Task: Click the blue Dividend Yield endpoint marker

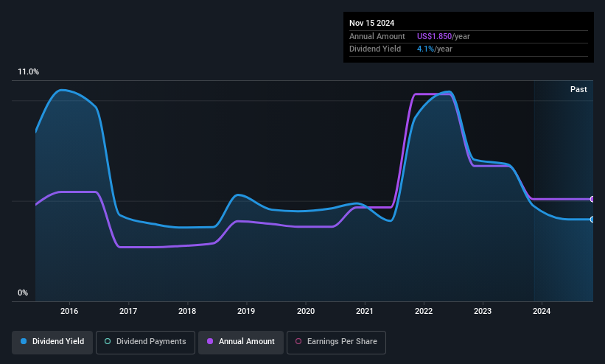Action: click(592, 220)
